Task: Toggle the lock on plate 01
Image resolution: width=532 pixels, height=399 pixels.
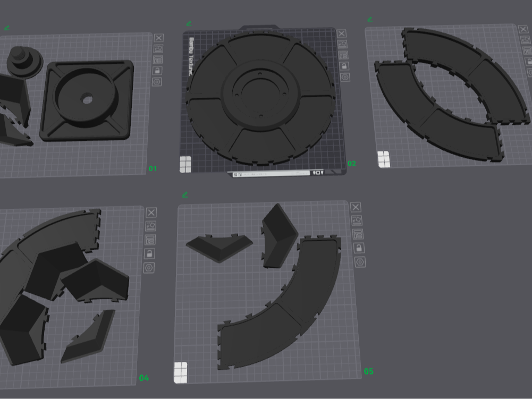Action: click(x=157, y=71)
